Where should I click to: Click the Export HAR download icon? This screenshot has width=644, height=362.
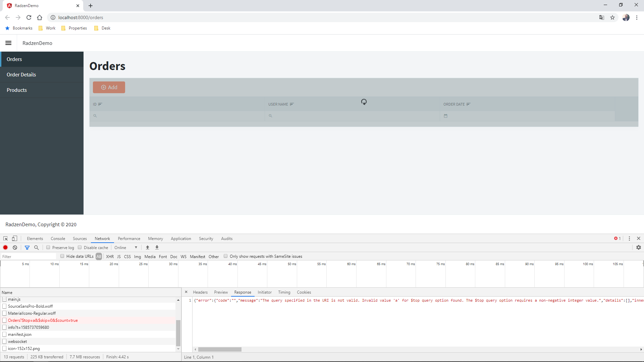click(157, 248)
